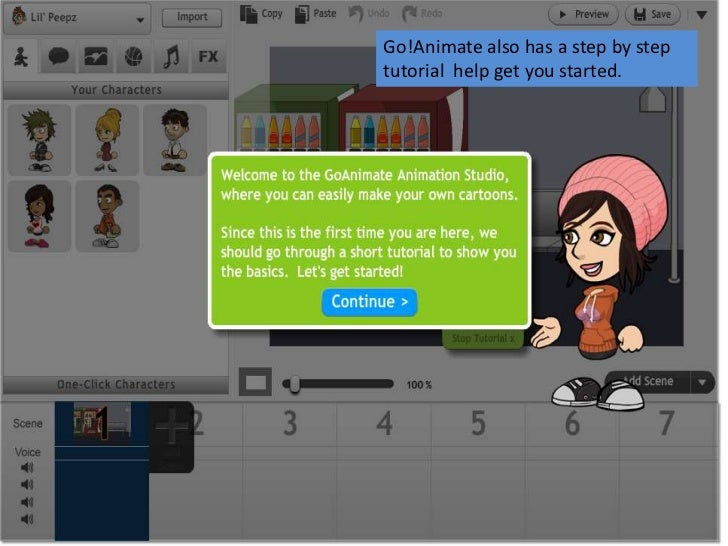This screenshot has width=728, height=546.
Task: Click the Import button
Action: coord(192,17)
